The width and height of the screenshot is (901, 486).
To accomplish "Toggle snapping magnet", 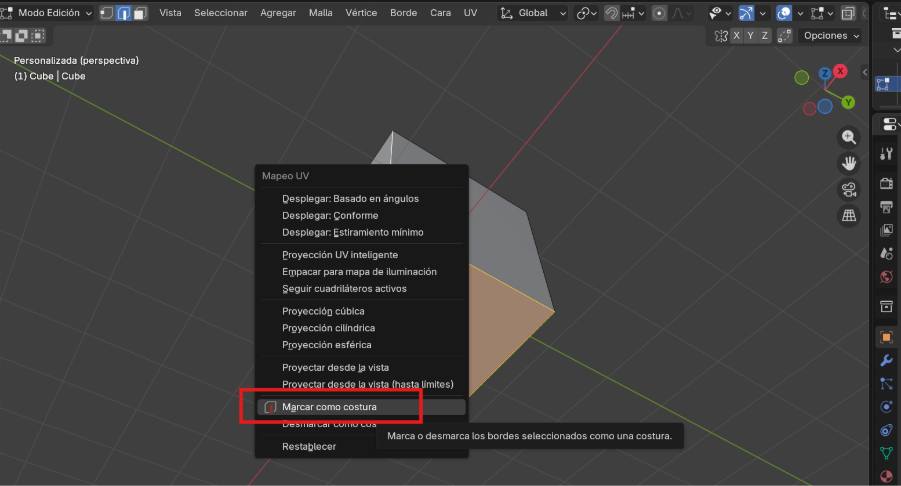I will [612, 13].
